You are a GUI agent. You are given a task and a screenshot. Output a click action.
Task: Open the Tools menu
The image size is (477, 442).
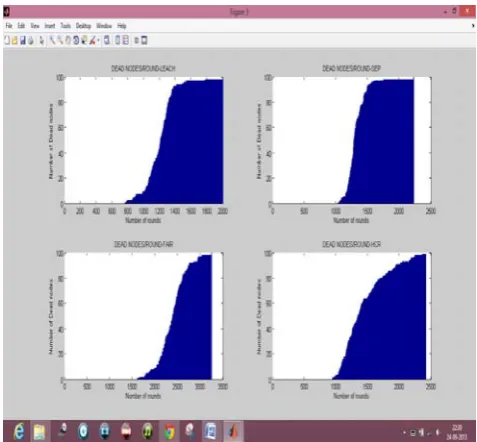click(65, 26)
